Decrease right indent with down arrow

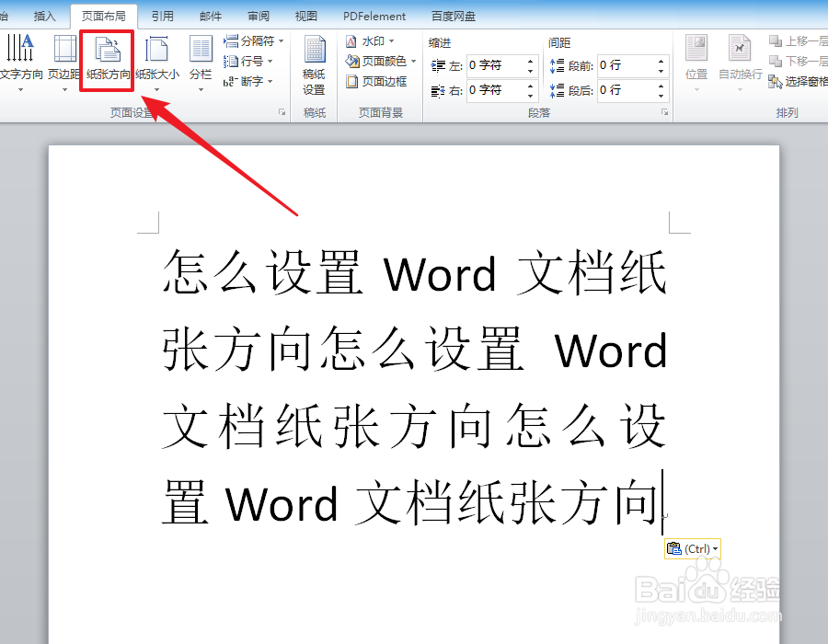click(x=531, y=96)
